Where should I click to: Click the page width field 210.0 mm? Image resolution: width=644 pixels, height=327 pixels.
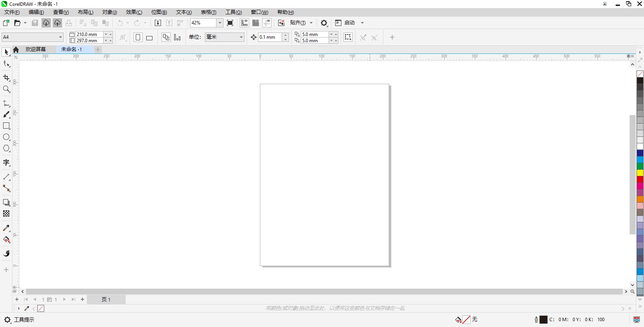pyautogui.click(x=89, y=34)
